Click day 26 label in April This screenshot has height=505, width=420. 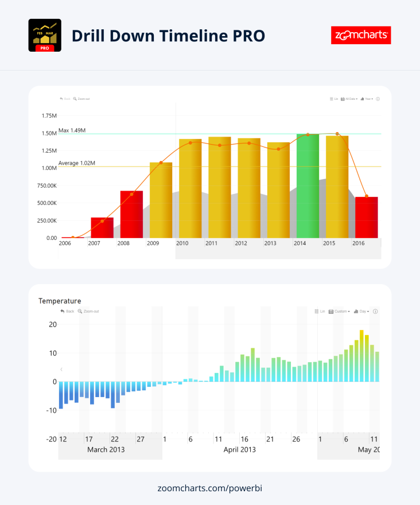click(x=296, y=440)
